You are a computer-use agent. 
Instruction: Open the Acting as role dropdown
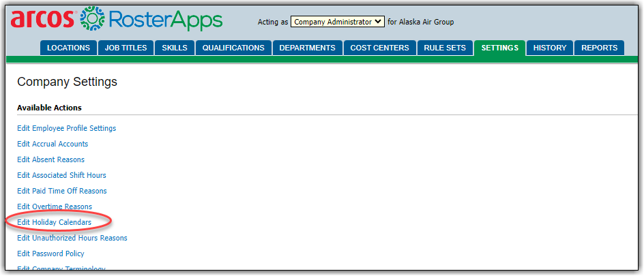[x=337, y=22]
